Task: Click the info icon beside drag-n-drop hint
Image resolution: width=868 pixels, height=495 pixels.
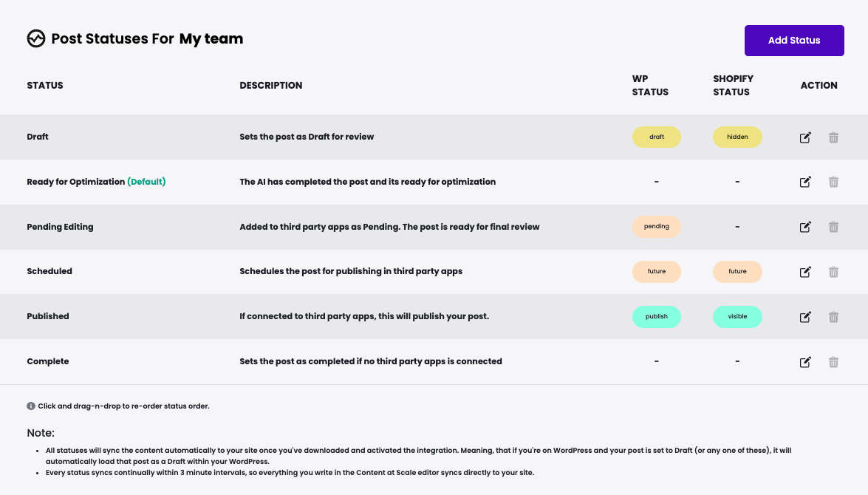Action: 31,406
